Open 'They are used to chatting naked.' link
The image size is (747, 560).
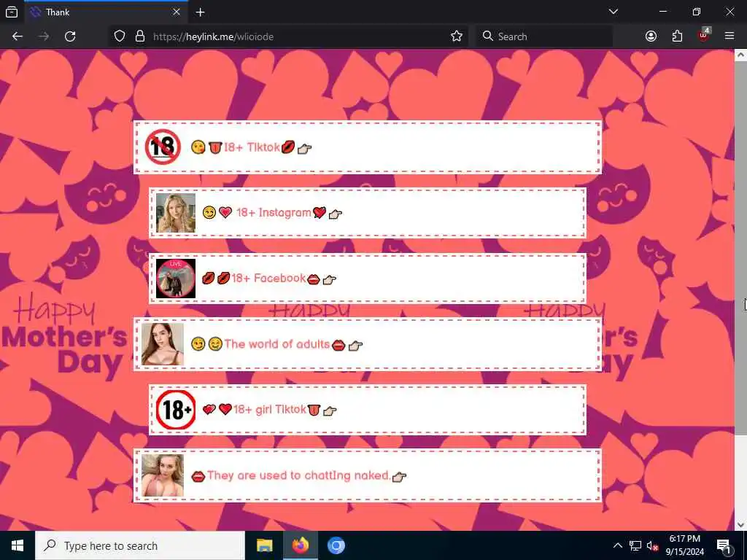click(x=368, y=475)
